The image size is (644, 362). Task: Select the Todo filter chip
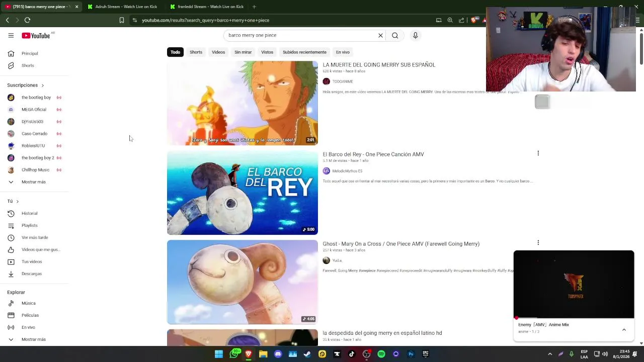(175, 52)
